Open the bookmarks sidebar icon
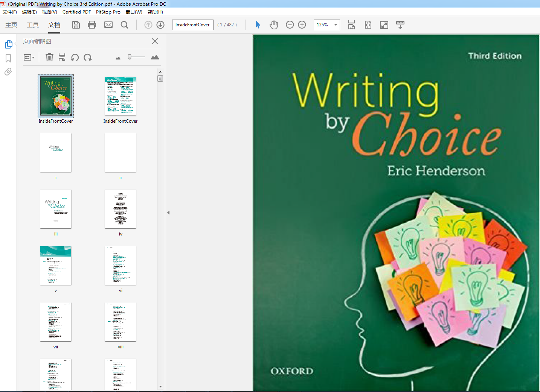This screenshot has height=392, width=540. point(8,58)
